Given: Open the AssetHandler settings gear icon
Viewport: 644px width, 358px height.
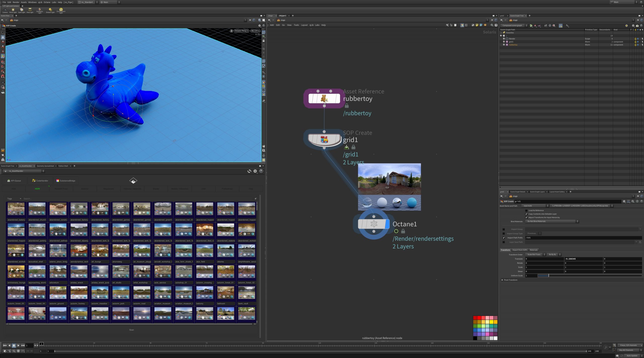Looking at the screenshot, I should (x=255, y=171).
